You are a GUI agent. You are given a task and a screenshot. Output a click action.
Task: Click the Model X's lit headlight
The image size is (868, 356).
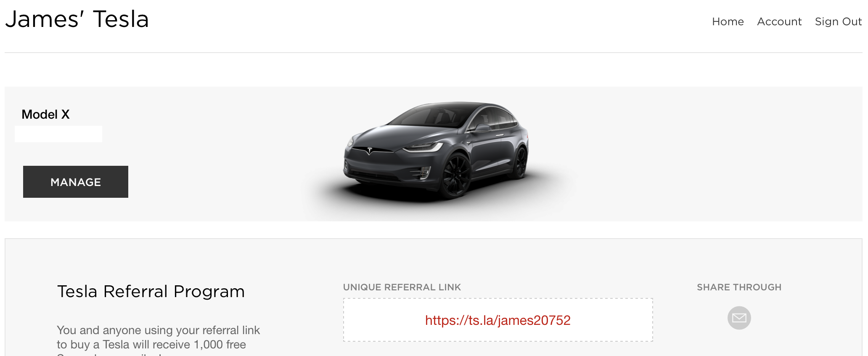(423, 148)
